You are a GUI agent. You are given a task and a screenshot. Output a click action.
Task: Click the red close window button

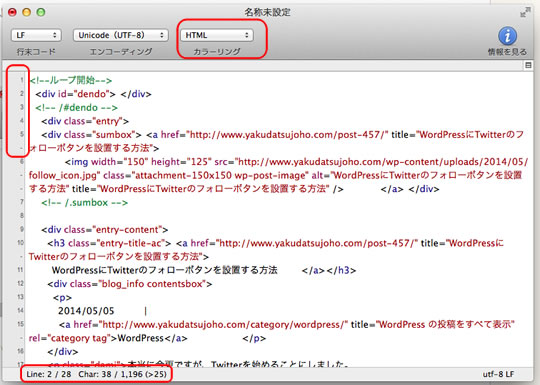[x=12, y=12]
